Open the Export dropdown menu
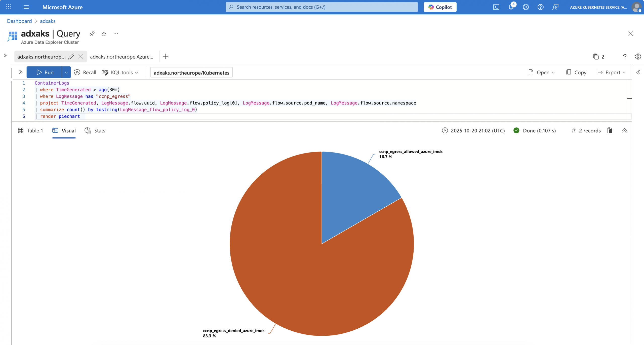This screenshot has width=644, height=345. click(611, 72)
